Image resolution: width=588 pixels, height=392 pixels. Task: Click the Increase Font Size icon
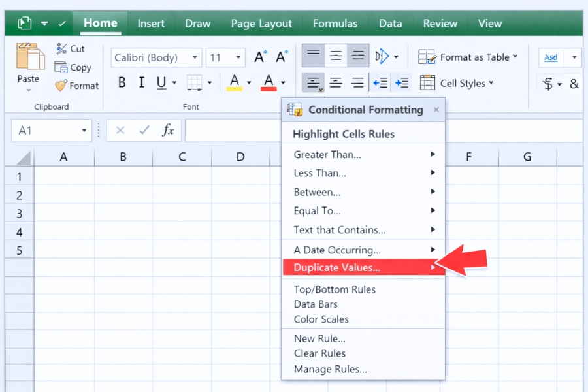259,57
